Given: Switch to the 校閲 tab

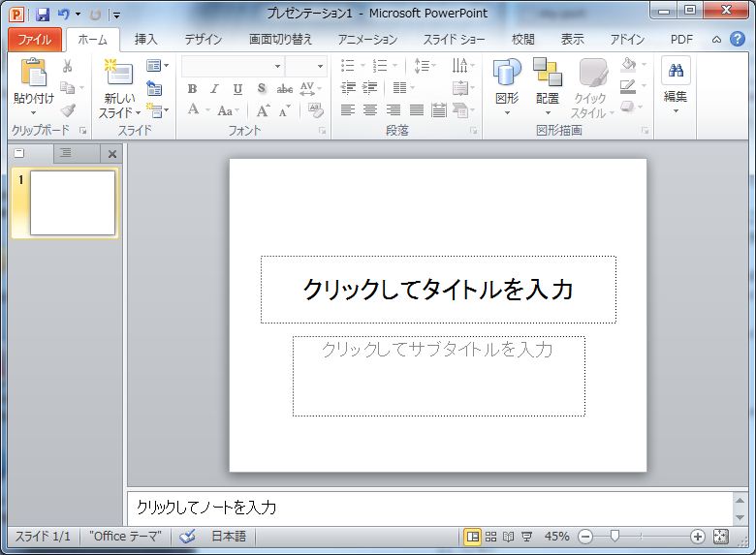Looking at the screenshot, I should pyautogui.click(x=522, y=39).
